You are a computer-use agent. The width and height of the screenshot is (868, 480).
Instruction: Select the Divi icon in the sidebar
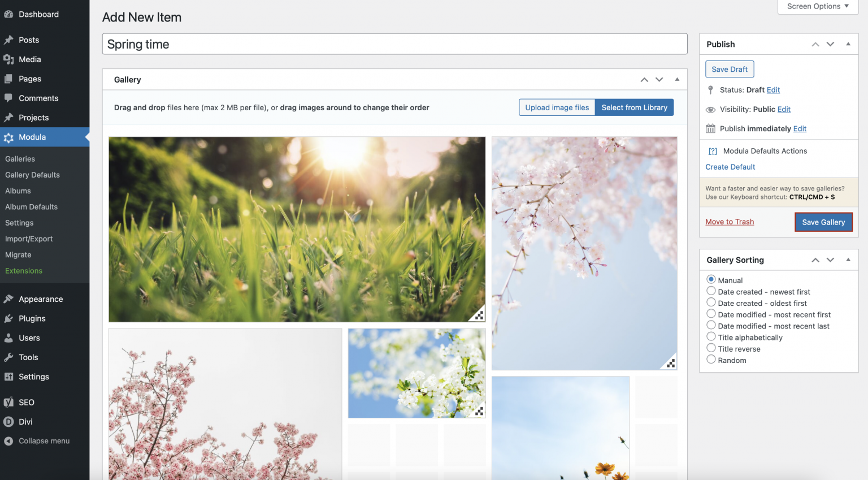(x=10, y=421)
